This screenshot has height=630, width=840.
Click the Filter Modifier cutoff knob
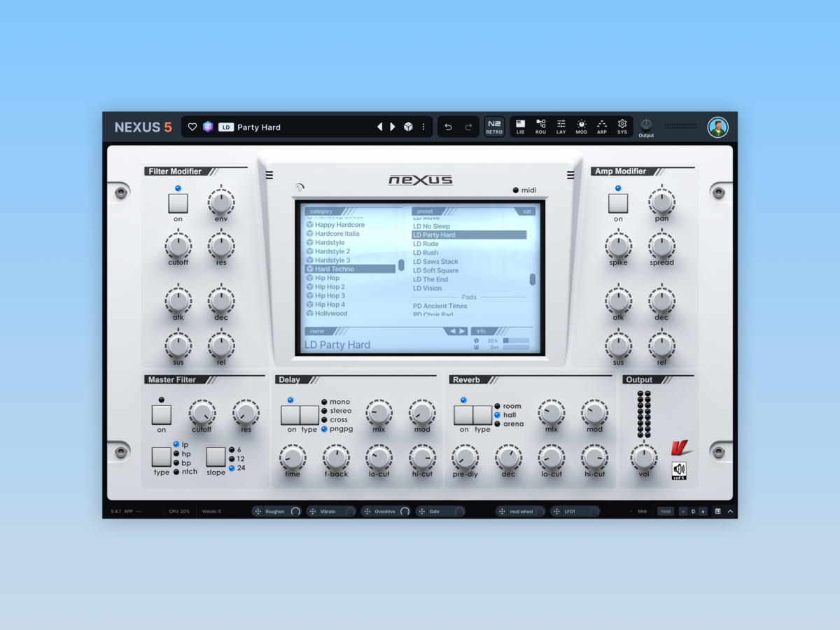178,246
